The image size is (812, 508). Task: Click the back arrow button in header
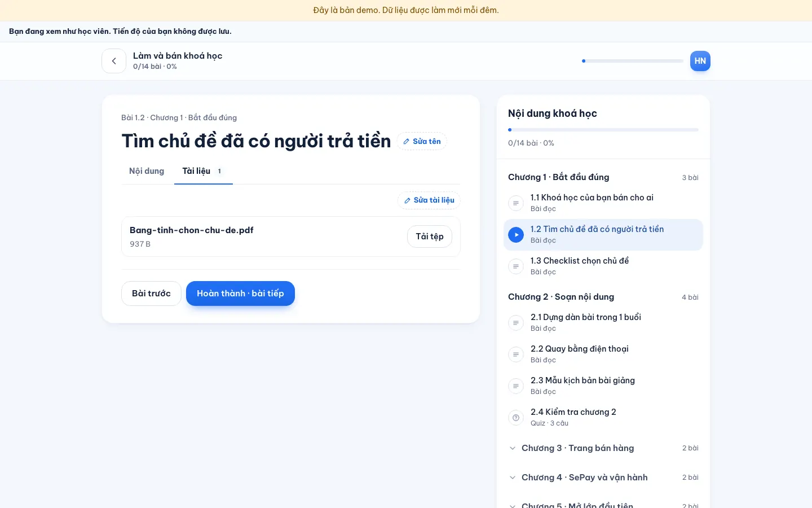point(114,61)
